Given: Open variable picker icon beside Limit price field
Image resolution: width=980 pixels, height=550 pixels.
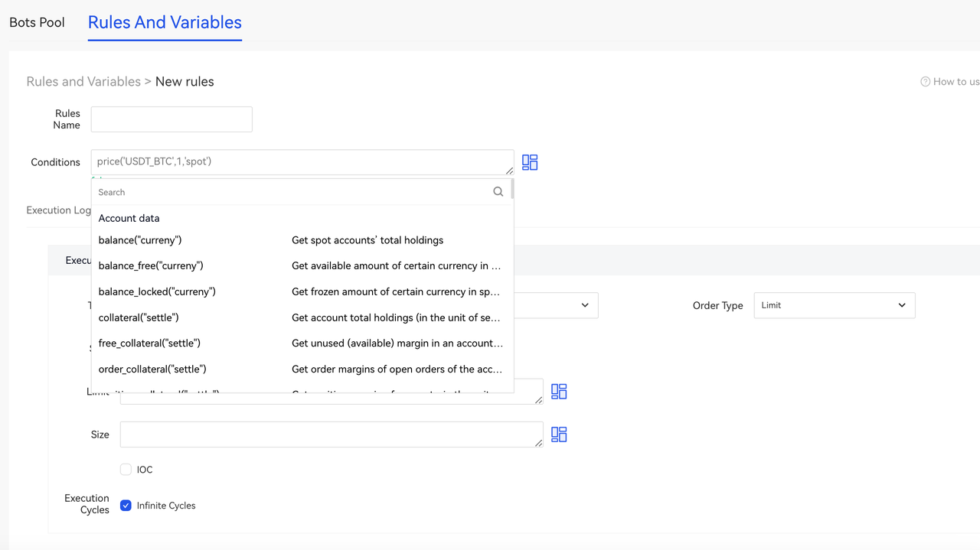Looking at the screenshot, I should point(559,392).
